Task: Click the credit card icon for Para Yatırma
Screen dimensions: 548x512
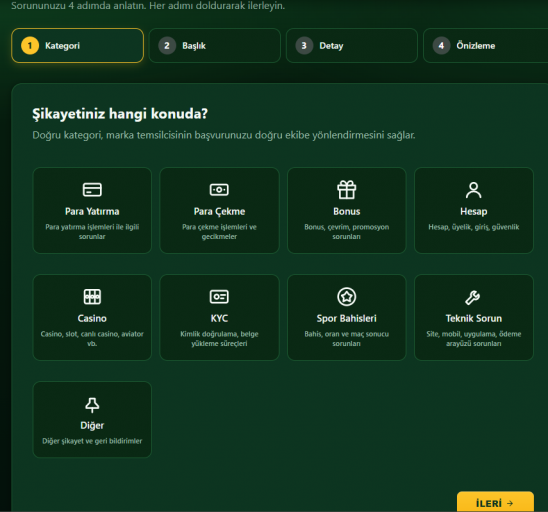Action: pos(92,190)
